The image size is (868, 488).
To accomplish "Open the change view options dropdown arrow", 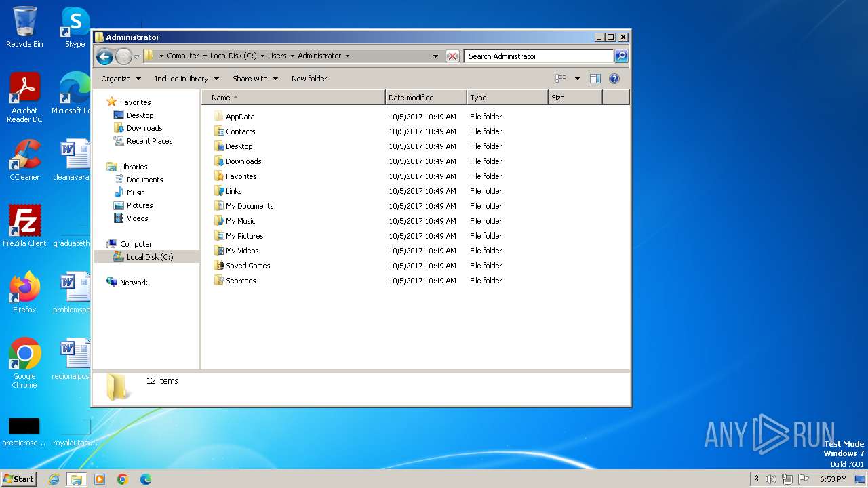I will coord(577,79).
